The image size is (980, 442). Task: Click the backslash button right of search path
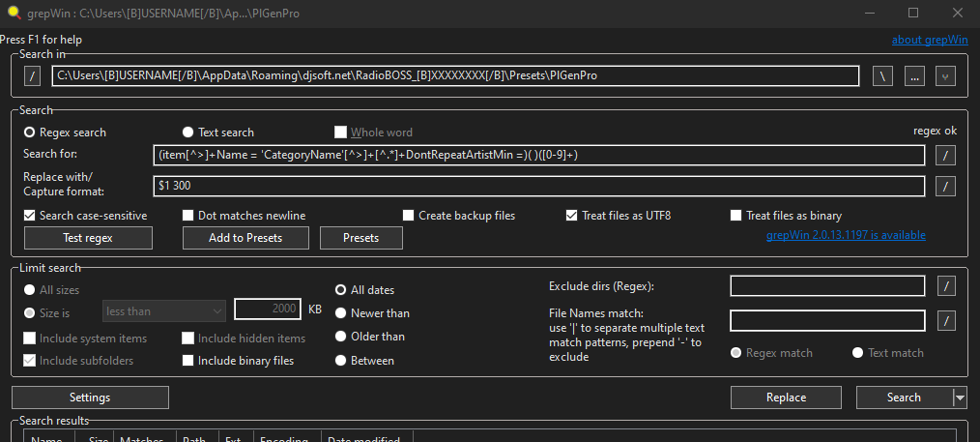coord(882,76)
